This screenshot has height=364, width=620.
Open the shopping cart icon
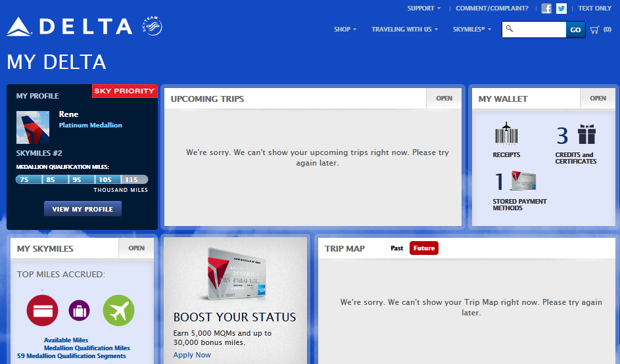(595, 30)
